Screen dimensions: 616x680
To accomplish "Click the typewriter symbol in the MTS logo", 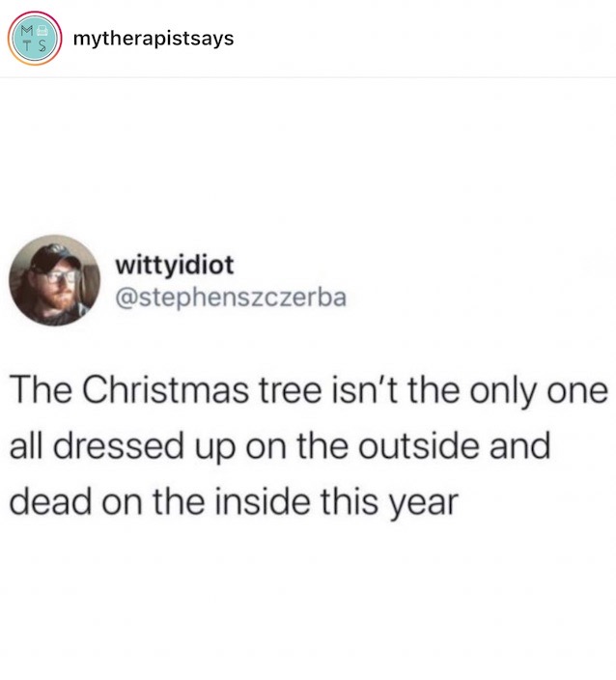I will click(x=42, y=31).
